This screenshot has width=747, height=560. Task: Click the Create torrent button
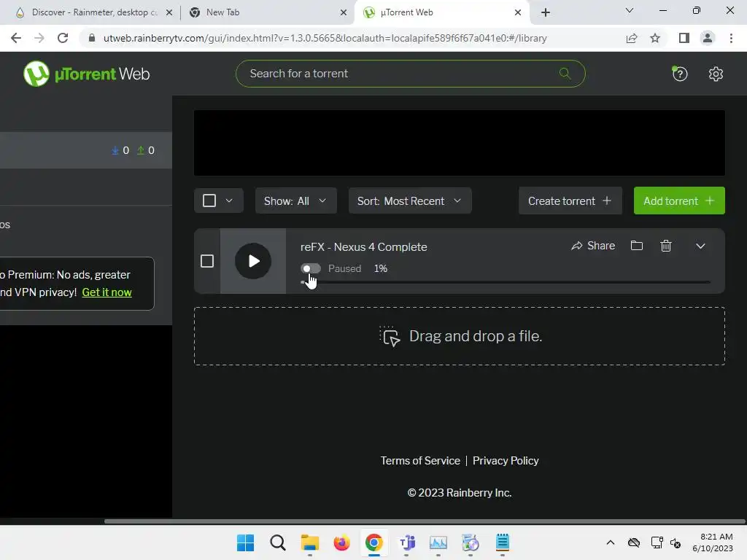coord(570,201)
